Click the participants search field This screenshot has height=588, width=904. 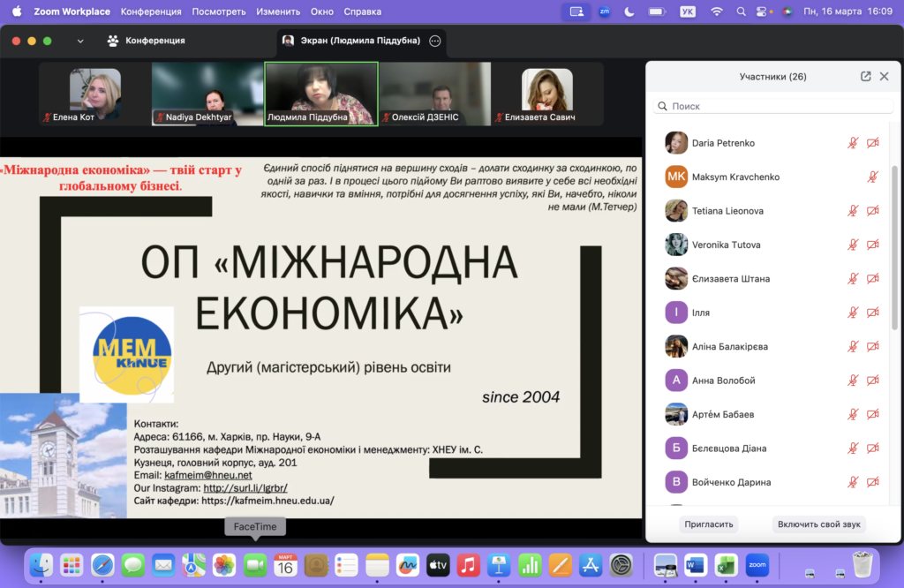[x=773, y=106]
